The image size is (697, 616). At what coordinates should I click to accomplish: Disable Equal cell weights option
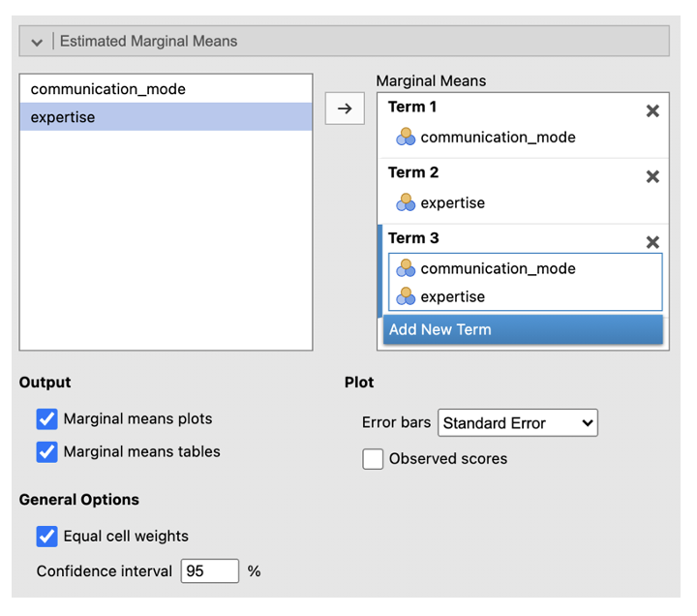tap(47, 536)
